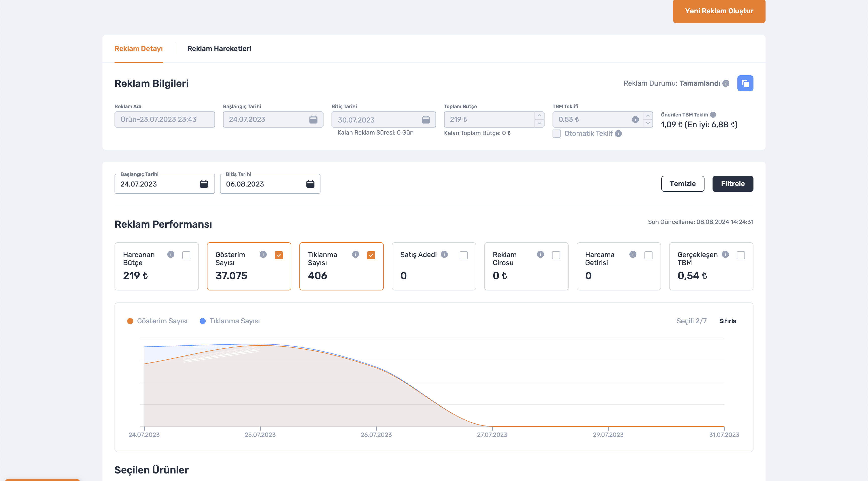Decrease TBM Teklifi with down arrow
Viewport: 868px width, 481px height.
(648, 123)
